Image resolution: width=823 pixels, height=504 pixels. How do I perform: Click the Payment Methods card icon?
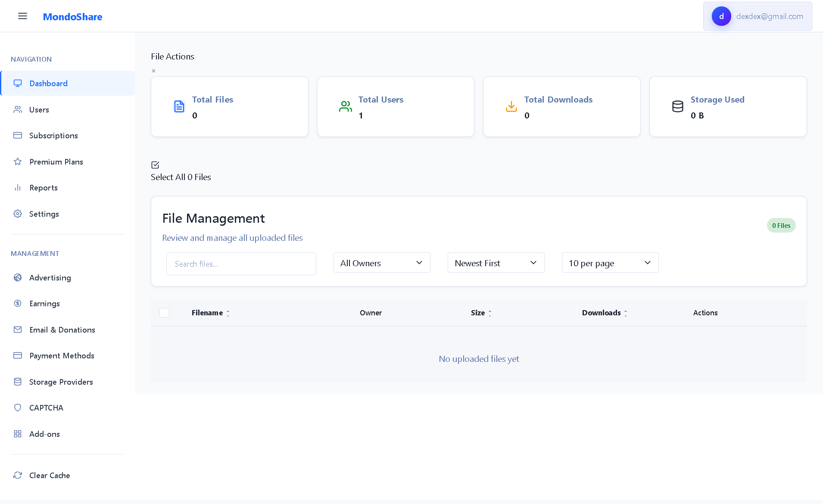[x=18, y=355]
